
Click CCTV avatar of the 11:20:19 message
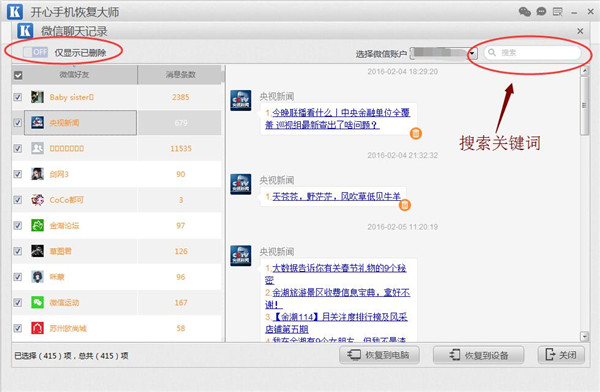point(241,256)
